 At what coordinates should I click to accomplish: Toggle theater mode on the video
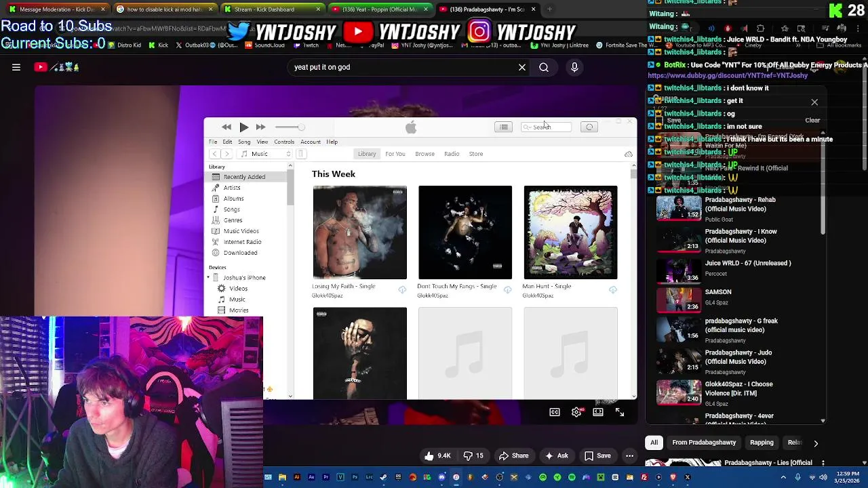598,412
